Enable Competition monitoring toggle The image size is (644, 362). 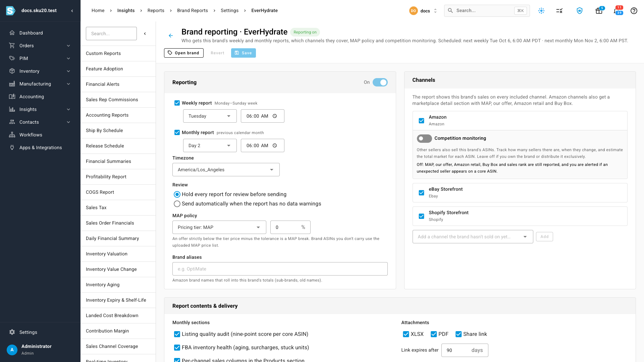click(x=424, y=138)
